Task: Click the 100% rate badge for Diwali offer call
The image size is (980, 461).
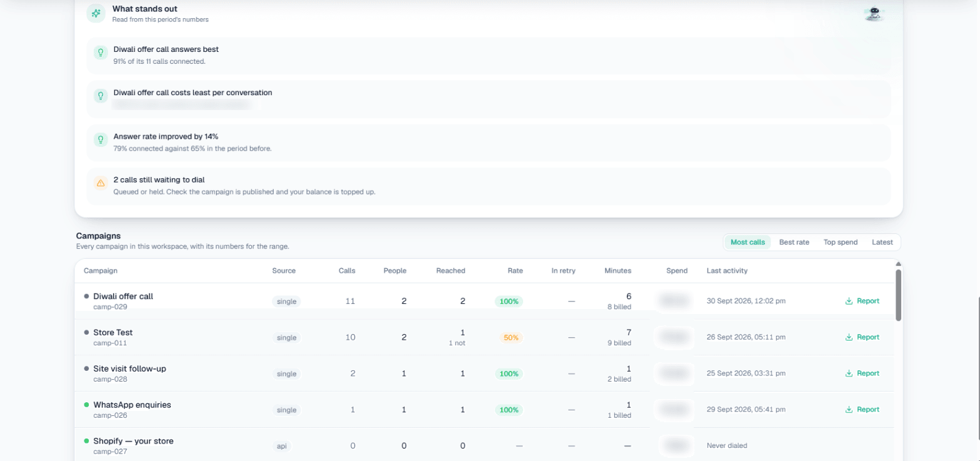Action: point(509,301)
